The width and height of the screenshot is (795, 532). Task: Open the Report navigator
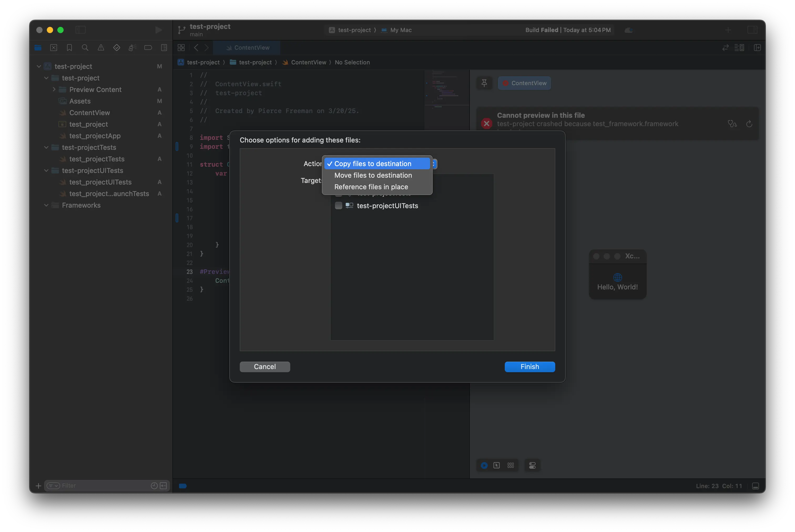coord(164,48)
